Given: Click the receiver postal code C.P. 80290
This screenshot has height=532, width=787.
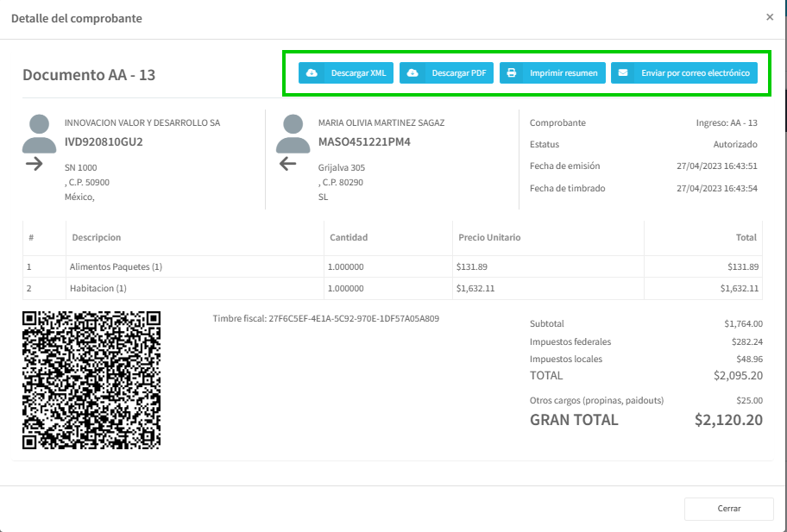Looking at the screenshot, I should pyautogui.click(x=343, y=182).
